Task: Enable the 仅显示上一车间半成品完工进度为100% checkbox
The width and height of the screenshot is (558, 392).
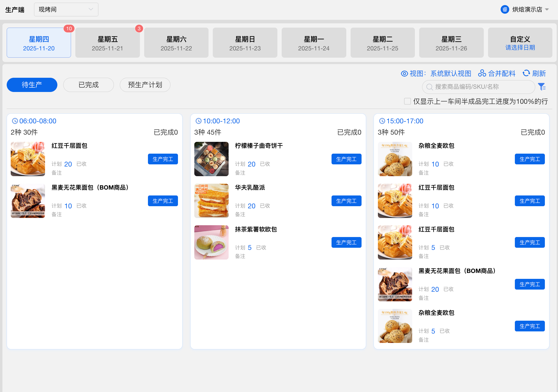Action: (407, 101)
